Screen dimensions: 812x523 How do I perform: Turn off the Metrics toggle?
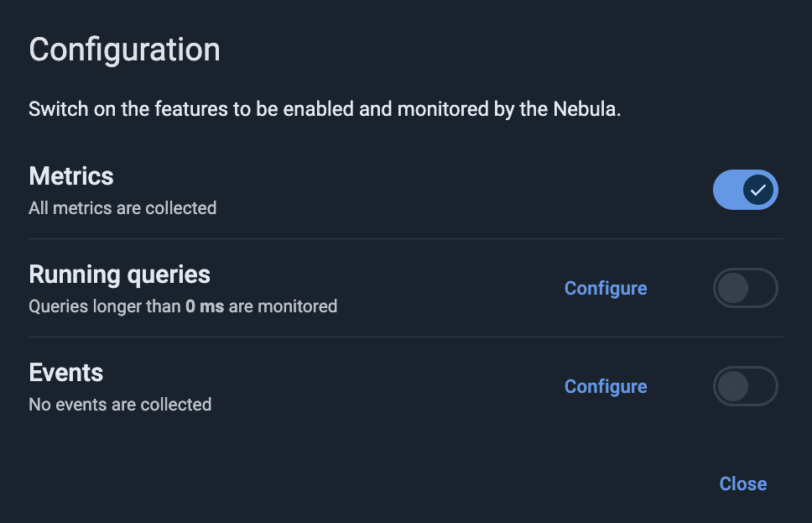745,190
